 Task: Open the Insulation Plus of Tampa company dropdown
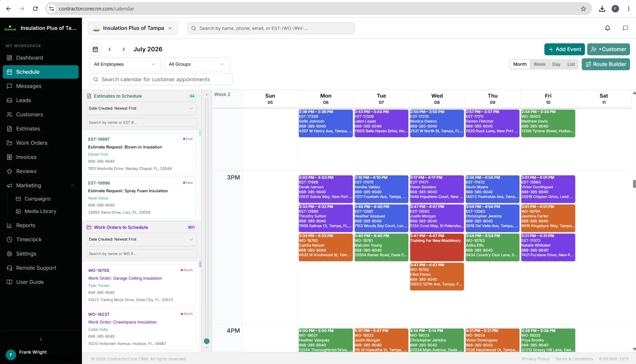pyautogui.click(x=133, y=28)
